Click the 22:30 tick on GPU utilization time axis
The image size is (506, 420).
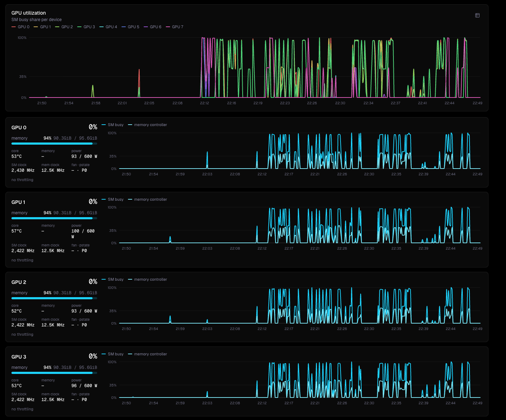pos(340,103)
